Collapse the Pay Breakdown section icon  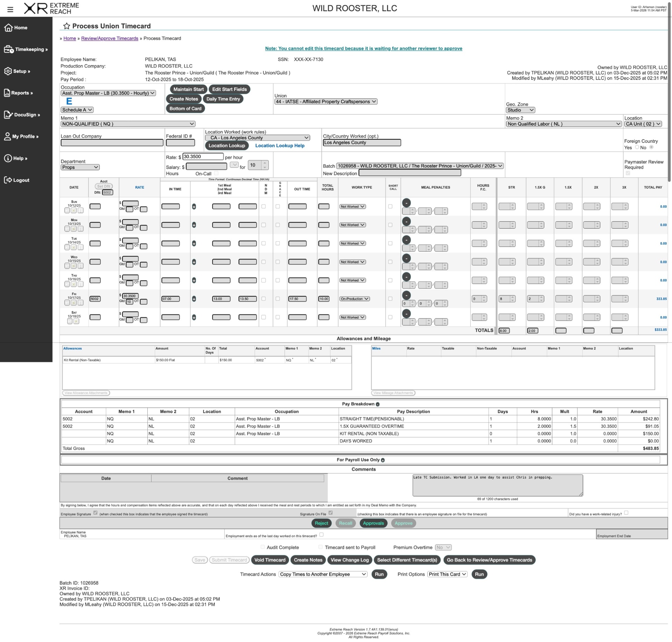click(378, 404)
